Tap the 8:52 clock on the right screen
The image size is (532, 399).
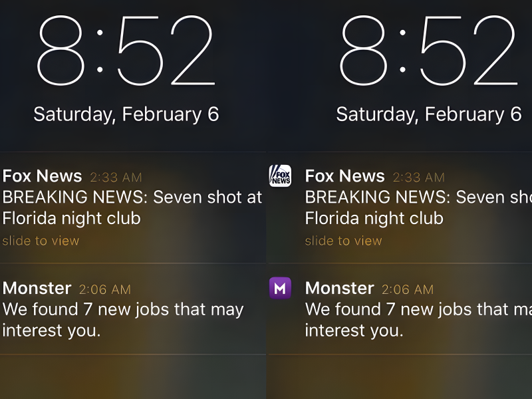[x=428, y=51]
